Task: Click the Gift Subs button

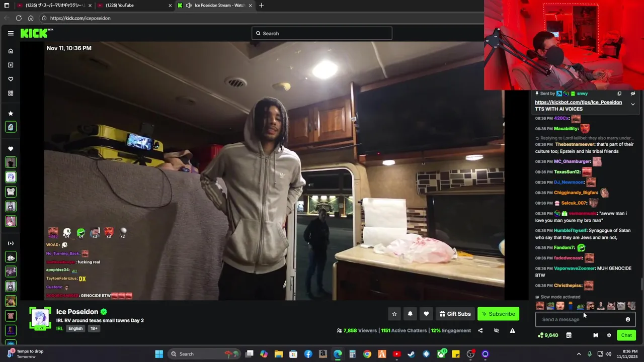Action: [455, 314]
